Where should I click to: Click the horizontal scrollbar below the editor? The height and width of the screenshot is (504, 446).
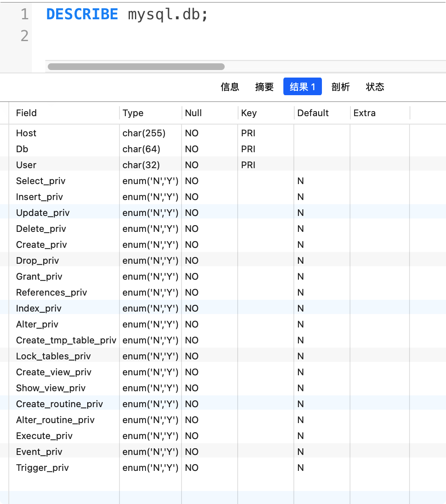(x=135, y=66)
